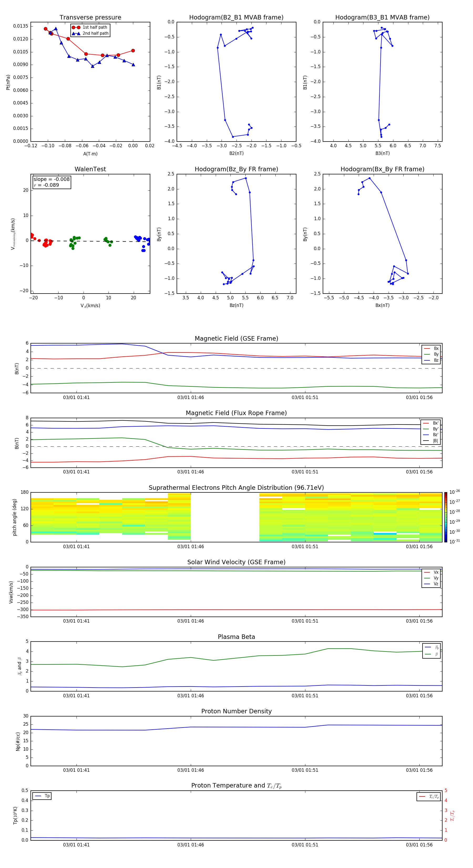Click the 'Plasma Beta' panel title
This screenshot has width=473, height=868.
tap(236, 637)
